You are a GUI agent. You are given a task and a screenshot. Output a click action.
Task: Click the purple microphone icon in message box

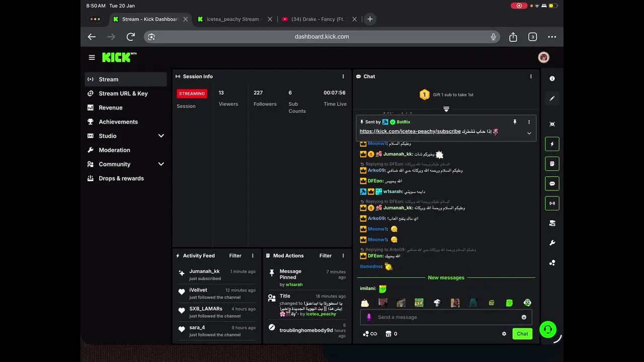[x=369, y=317]
